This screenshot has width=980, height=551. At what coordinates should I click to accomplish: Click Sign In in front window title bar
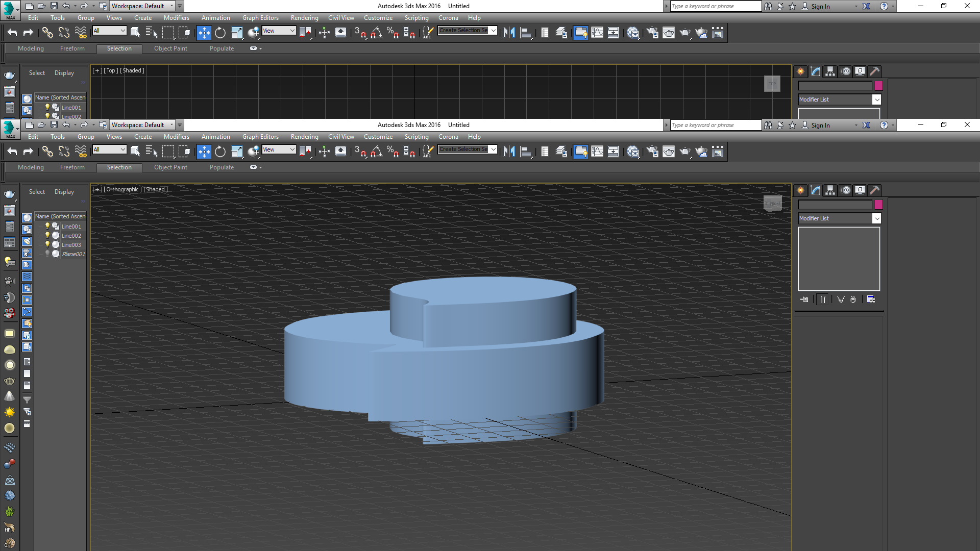[x=820, y=126]
